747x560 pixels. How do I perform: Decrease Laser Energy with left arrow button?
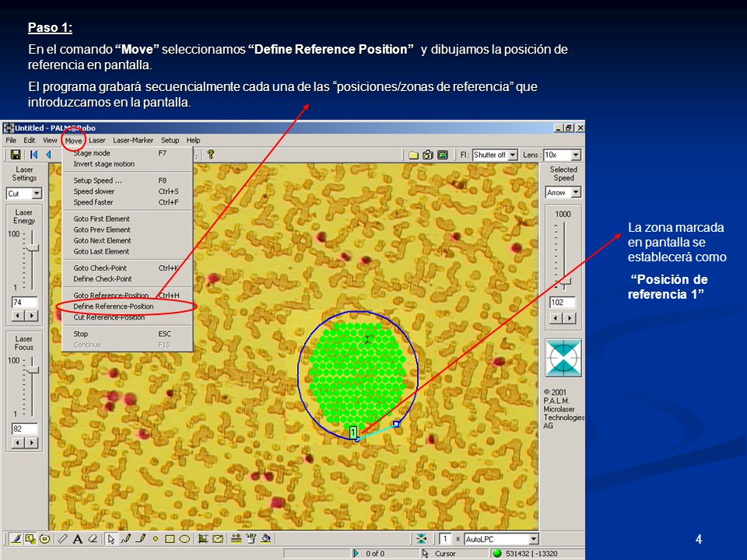tap(18, 316)
